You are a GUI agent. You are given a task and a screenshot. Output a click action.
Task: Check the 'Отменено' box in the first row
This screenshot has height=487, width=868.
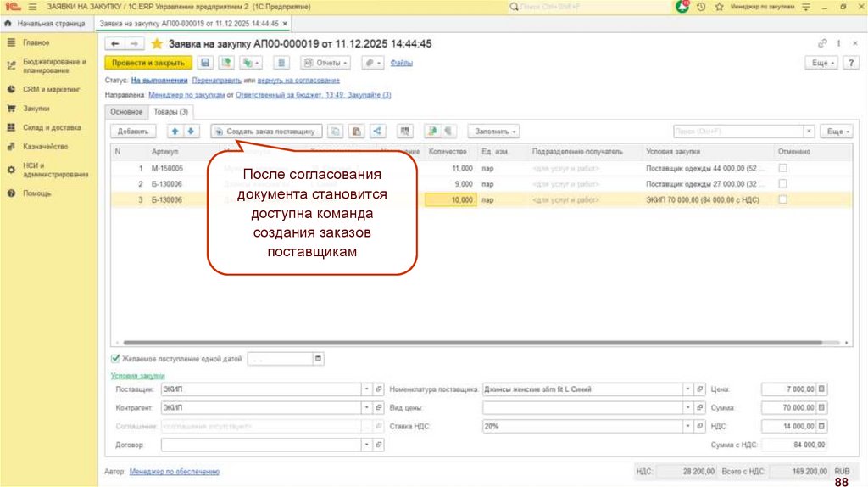pyautogui.click(x=782, y=168)
